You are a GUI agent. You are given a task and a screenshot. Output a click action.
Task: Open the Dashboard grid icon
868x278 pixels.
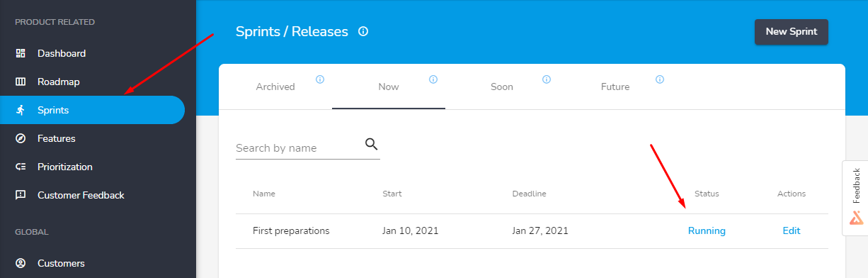click(x=21, y=53)
